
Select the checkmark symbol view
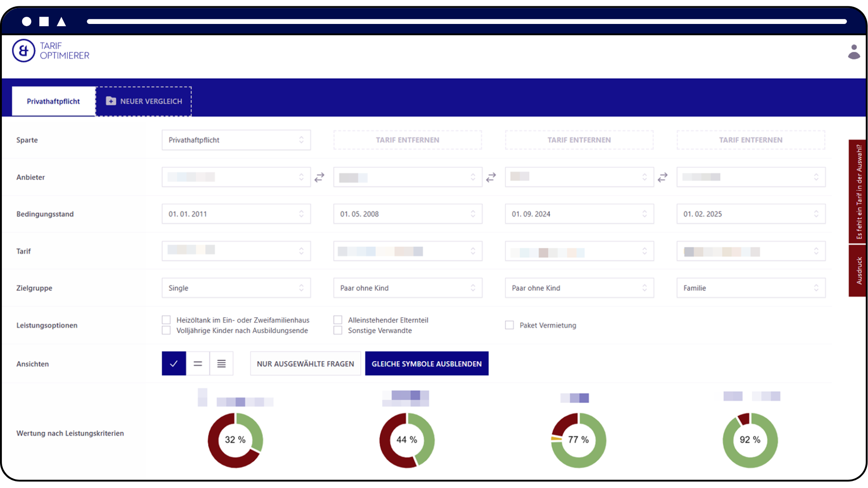coord(174,364)
